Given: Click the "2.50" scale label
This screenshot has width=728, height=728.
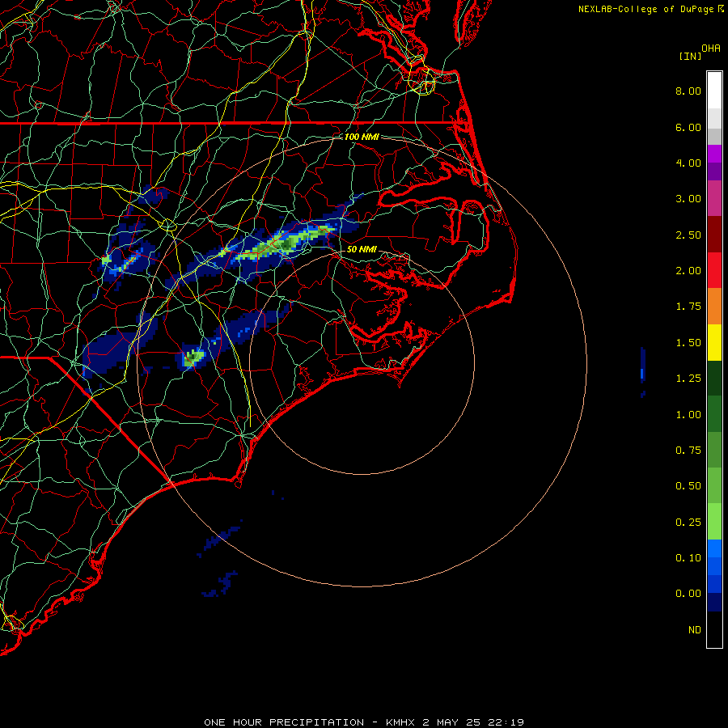Looking at the screenshot, I should 688,235.
